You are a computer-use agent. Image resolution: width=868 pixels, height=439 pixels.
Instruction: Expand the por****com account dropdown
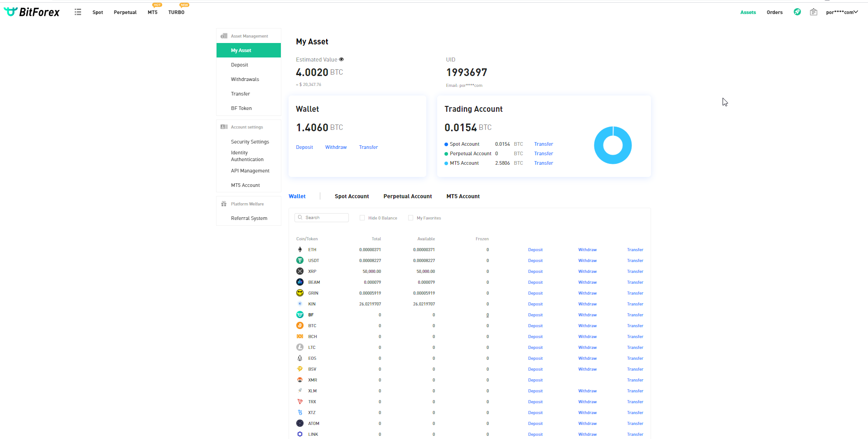coord(842,12)
